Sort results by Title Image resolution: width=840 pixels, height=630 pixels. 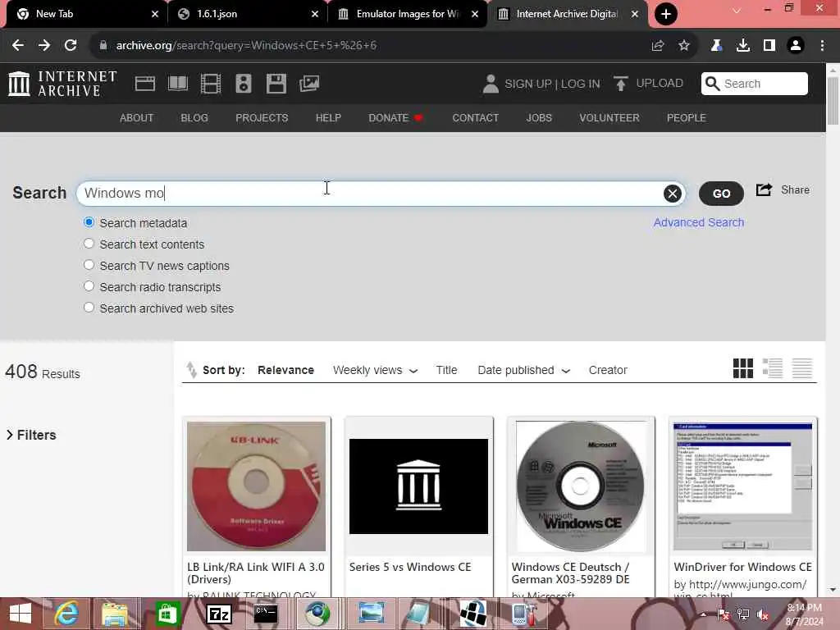click(446, 370)
